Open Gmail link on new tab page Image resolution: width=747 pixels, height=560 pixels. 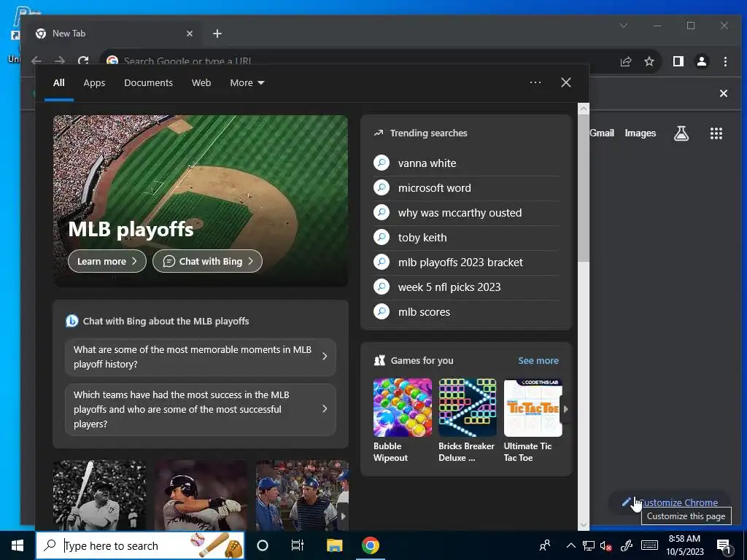602,133
